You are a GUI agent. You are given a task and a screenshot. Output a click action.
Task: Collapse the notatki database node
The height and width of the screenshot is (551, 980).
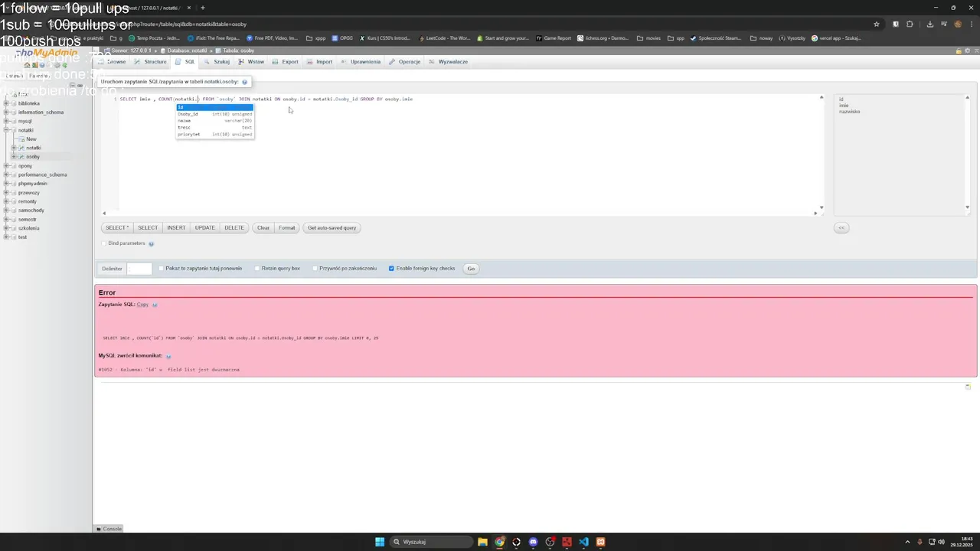(6, 130)
